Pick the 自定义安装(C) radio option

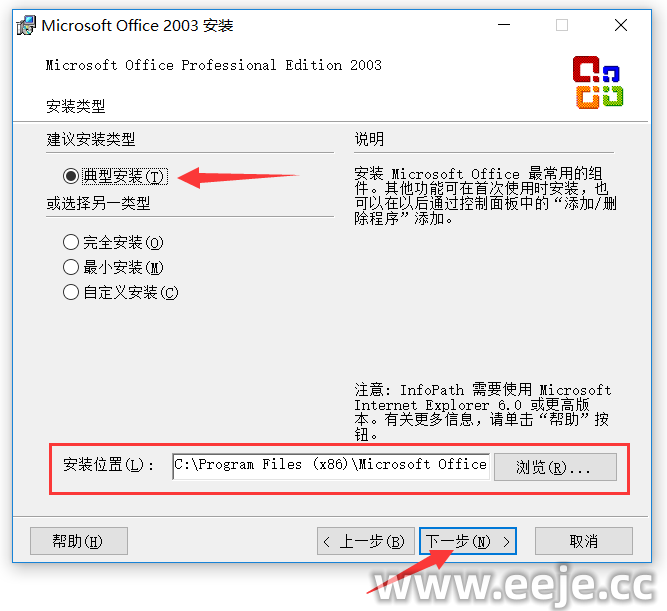(71, 292)
